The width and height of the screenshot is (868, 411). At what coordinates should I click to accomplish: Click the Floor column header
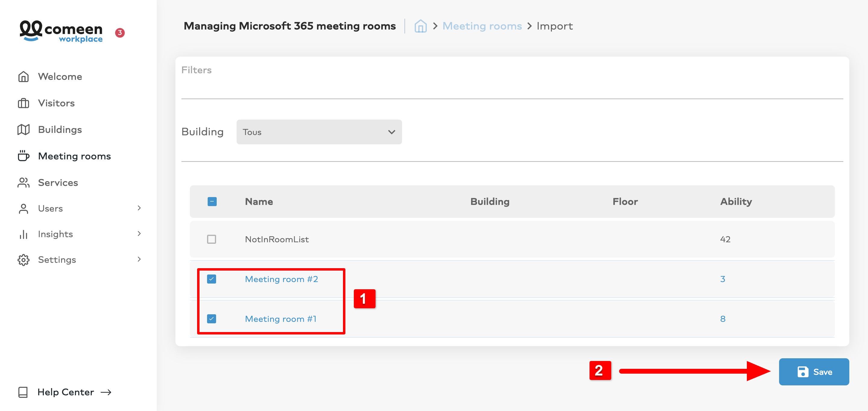pyautogui.click(x=625, y=202)
